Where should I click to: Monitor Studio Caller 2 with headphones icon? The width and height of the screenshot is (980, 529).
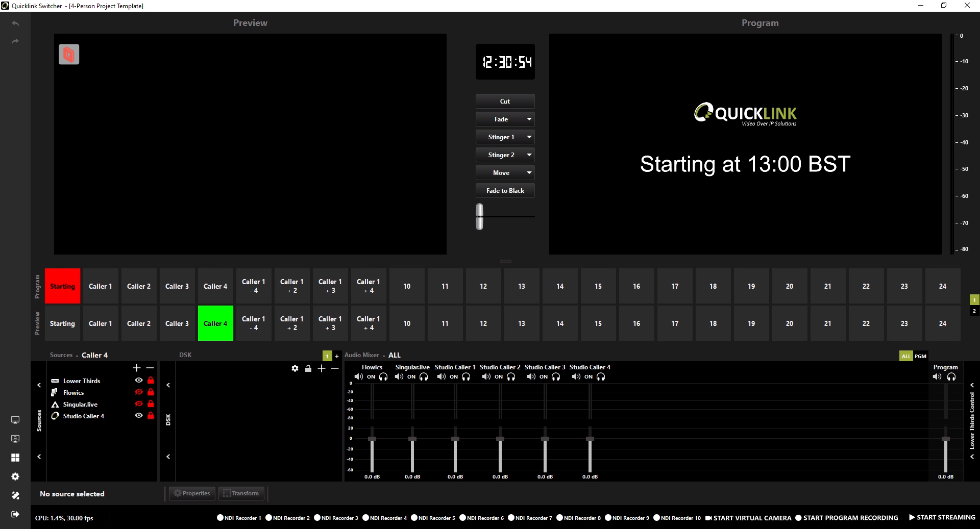[511, 377]
